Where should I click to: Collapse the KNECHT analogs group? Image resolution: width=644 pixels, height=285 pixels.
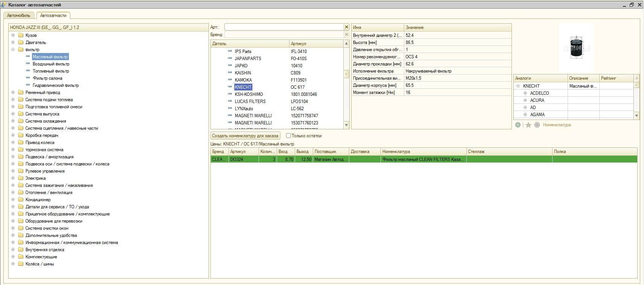[518, 86]
